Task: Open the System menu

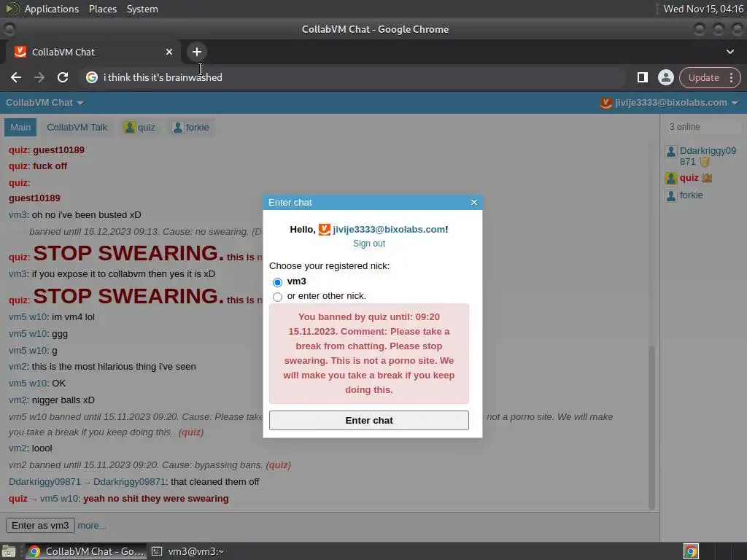Action: [x=142, y=9]
